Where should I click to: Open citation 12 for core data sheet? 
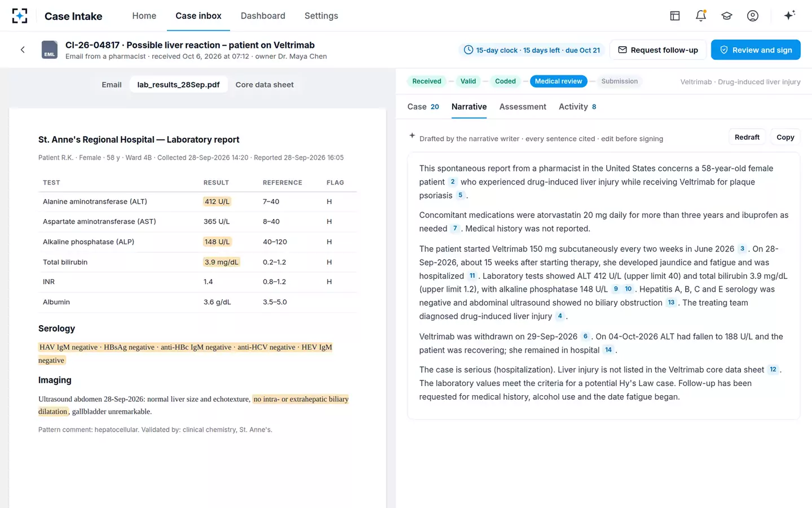point(773,370)
